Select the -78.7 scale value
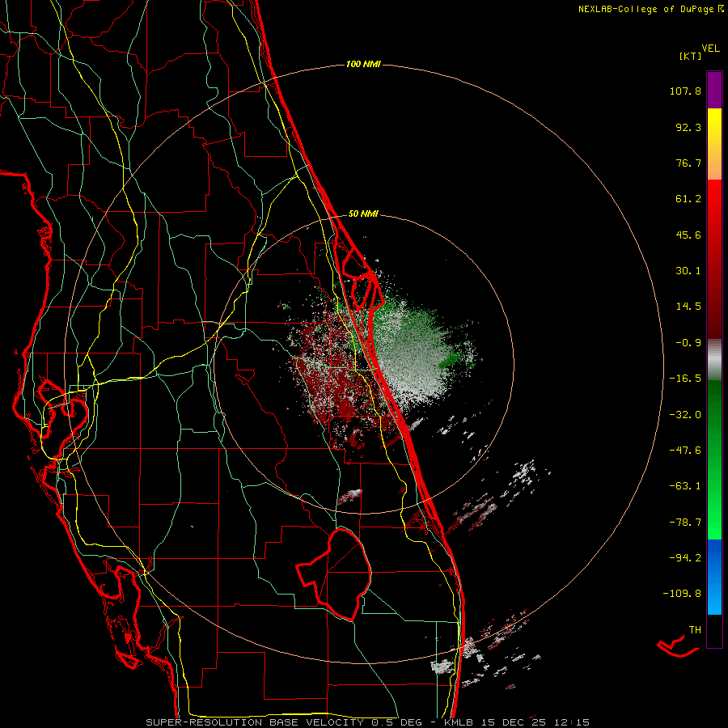 (x=685, y=523)
